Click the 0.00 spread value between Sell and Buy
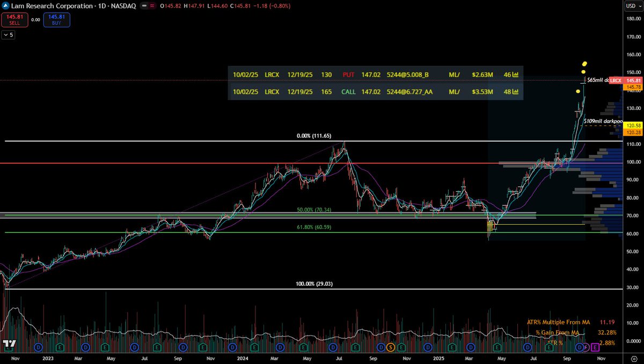Image resolution: width=644 pixels, height=364 pixels. click(35, 20)
